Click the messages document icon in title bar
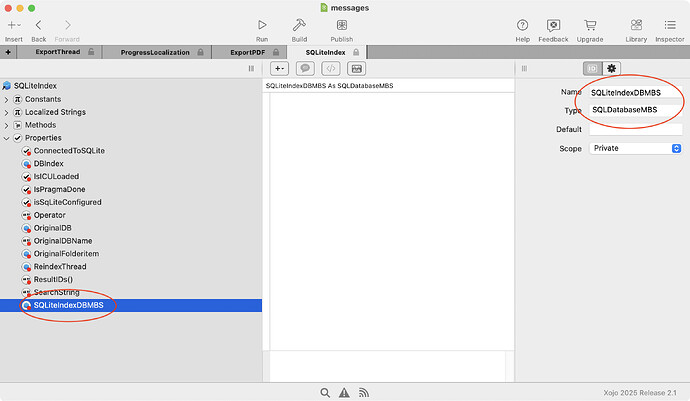 (x=324, y=7)
